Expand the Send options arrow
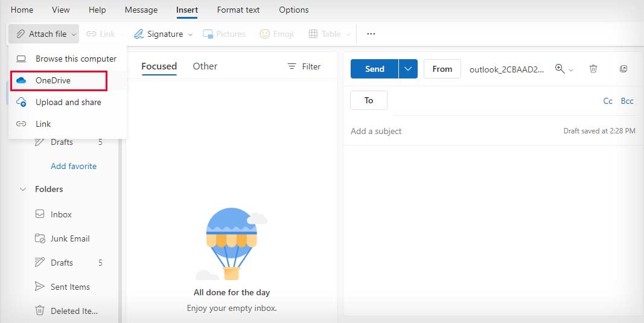Screen dimensions: 644x323 point(408,69)
